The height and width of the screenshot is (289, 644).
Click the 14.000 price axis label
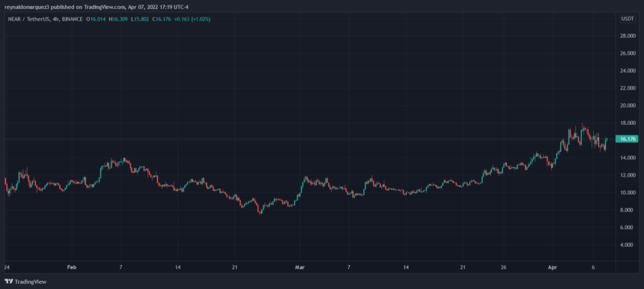[x=628, y=158]
